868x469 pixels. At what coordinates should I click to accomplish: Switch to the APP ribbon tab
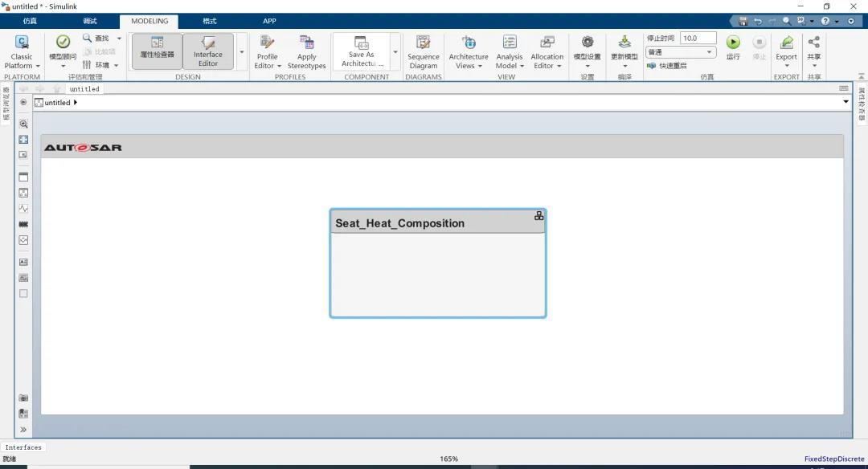pyautogui.click(x=269, y=21)
